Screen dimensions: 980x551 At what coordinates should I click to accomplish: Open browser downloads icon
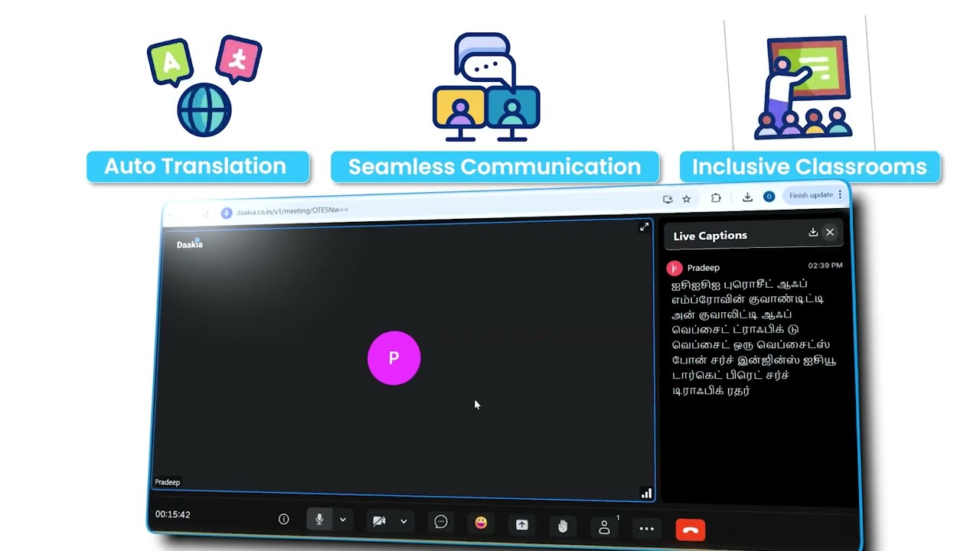pos(747,197)
